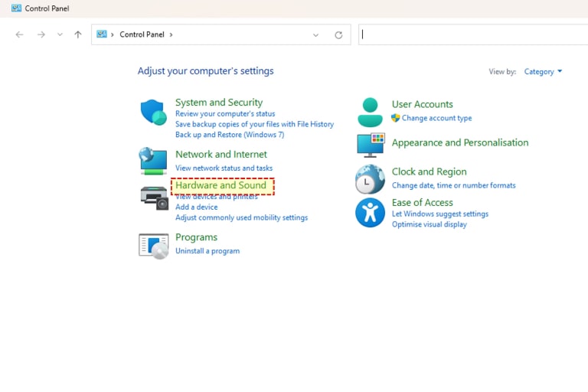This screenshot has width=588, height=392.
Task: Click the Ease of Access icon
Action: point(370,212)
